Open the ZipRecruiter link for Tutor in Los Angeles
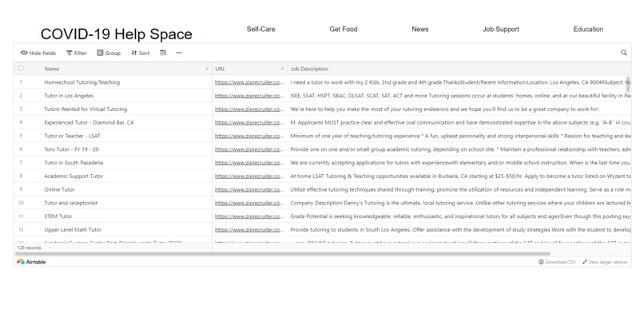This screenshot has width=644, height=321. point(249,96)
